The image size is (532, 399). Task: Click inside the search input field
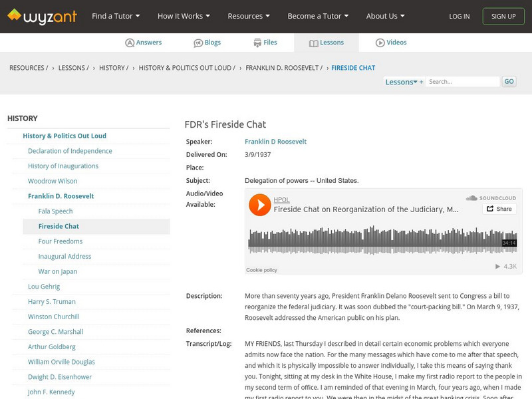[463, 81]
